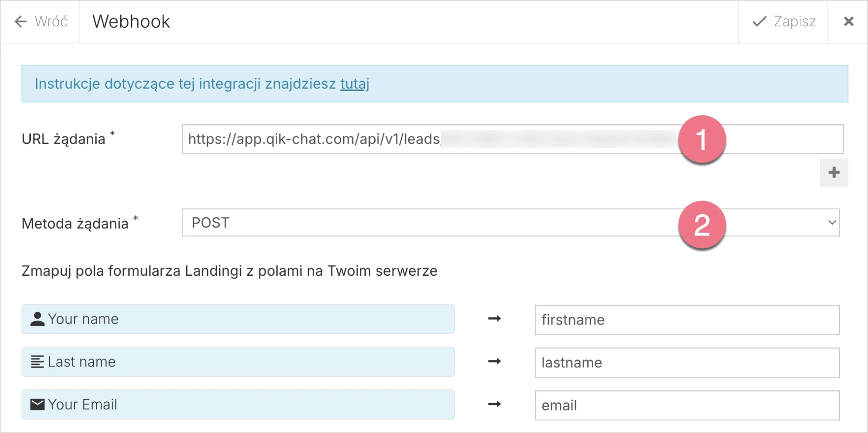Screen dimensions: 868x433
Task: Click the checkmark icon beside Zapisz
Action: [x=760, y=21]
